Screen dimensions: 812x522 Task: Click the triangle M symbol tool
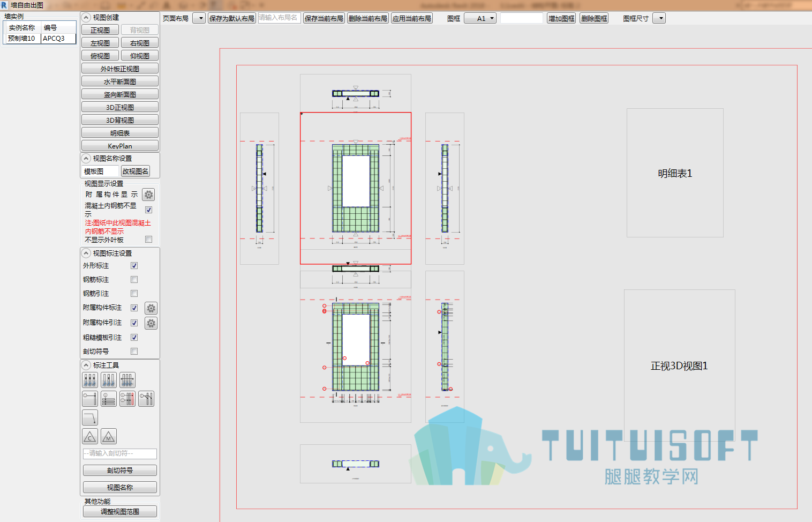(109, 436)
